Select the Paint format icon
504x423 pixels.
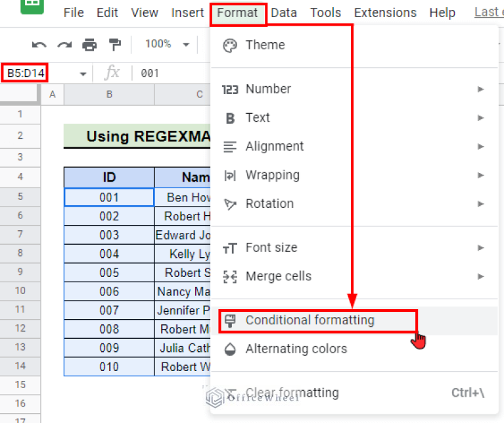point(115,45)
